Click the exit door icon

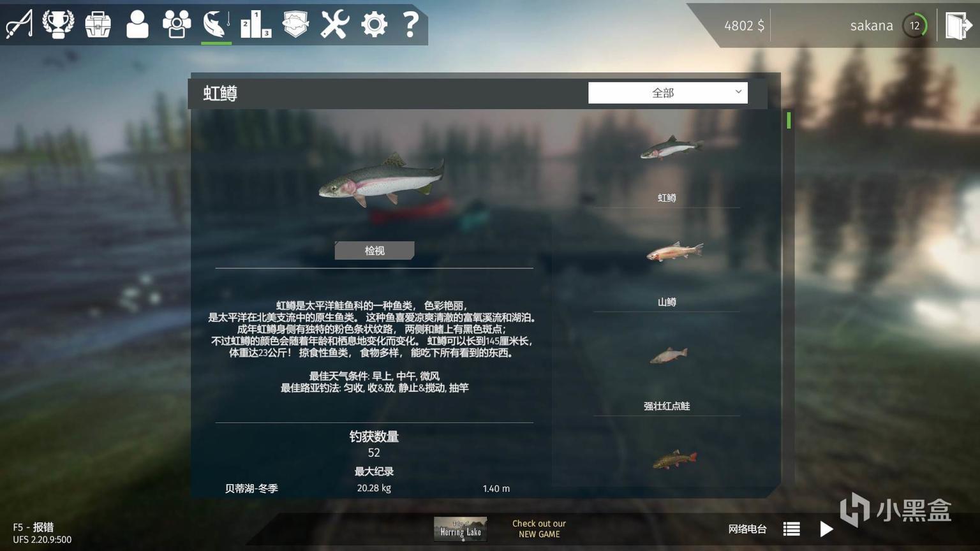click(x=958, y=26)
